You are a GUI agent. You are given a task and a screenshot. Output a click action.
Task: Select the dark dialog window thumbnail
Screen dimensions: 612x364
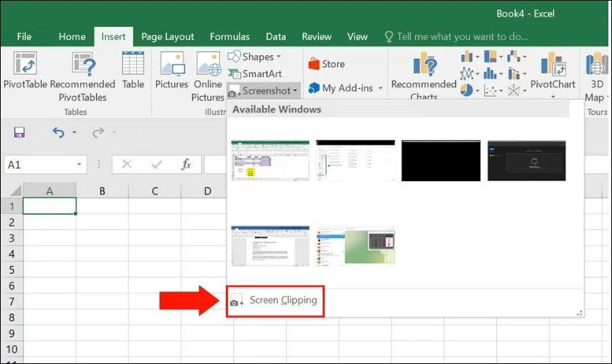pyautogui.click(x=527, y=160)
